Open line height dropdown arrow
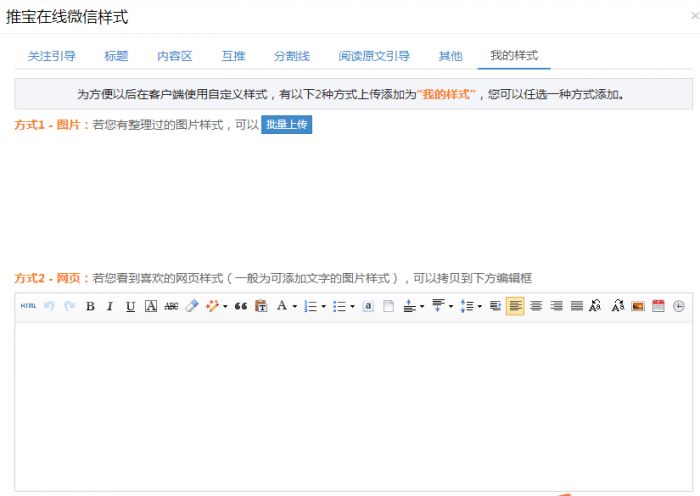This screenshot has width=700, height=496. (x=479, y=306)
